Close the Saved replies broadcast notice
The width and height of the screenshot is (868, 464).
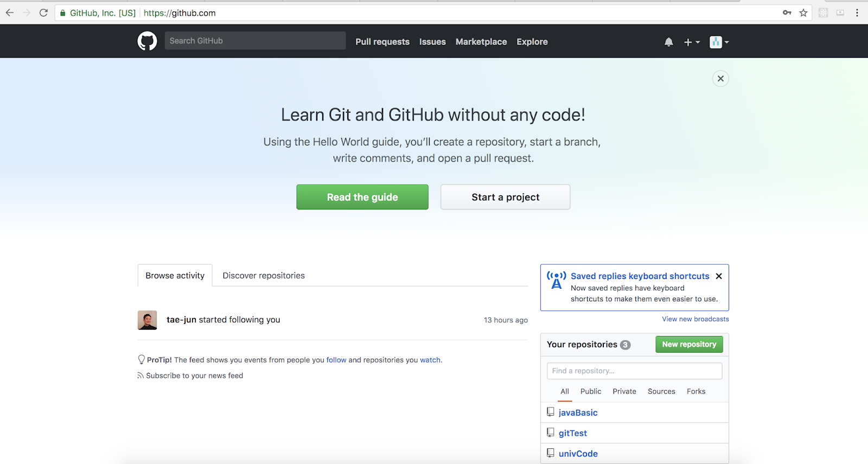click(719, 276)
